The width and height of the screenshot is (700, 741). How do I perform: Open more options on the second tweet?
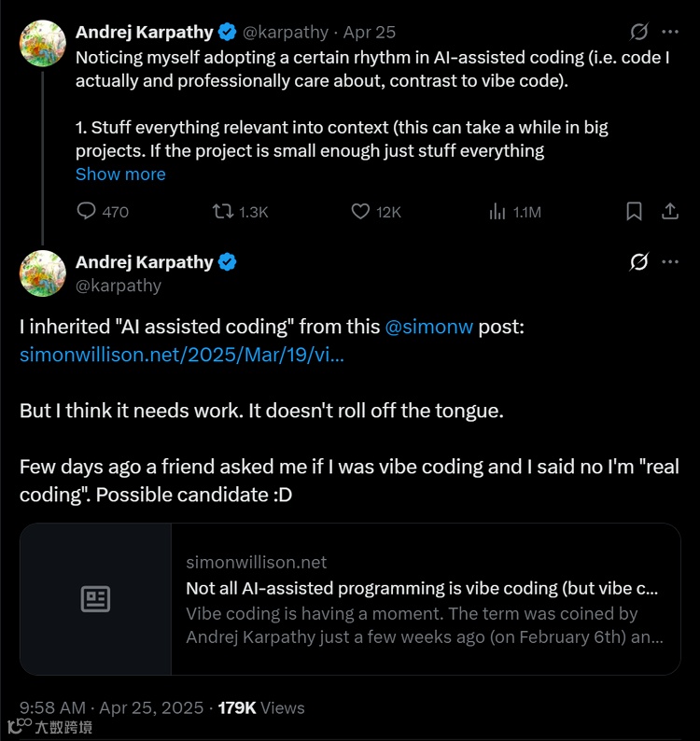tap(669, 262)
